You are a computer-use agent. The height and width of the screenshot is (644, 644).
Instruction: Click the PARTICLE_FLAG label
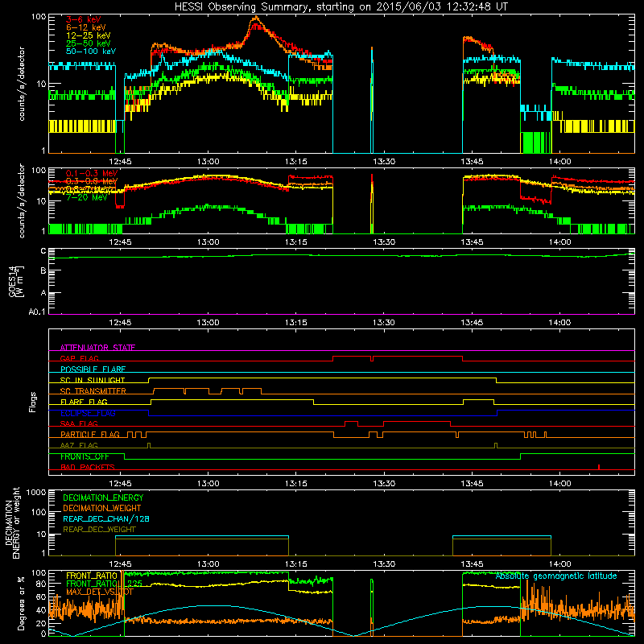tap(90, 435)
